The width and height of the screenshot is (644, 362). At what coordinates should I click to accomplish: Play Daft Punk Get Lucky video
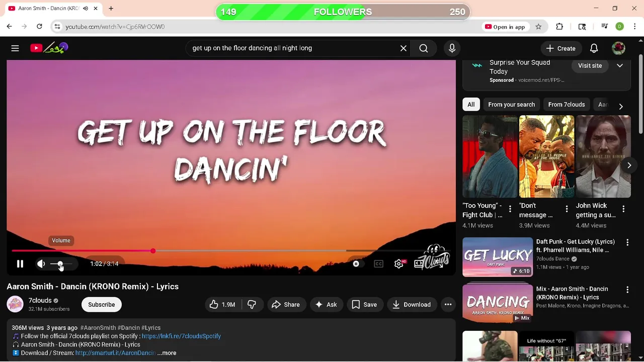(498, 257)
